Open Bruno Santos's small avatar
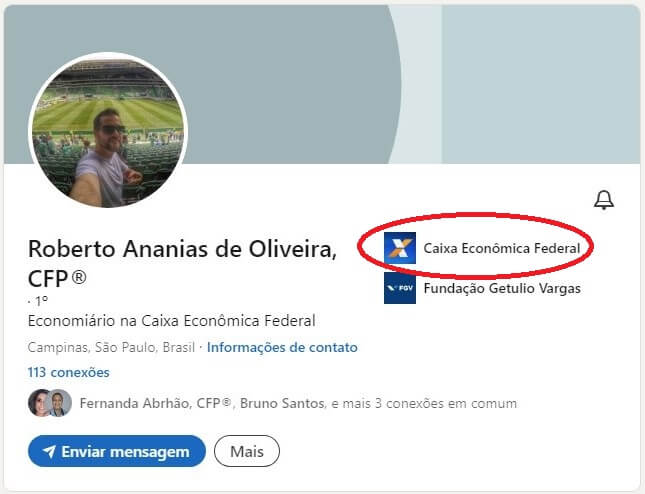Viewport: 645px width, 494px height. (60, 403)
